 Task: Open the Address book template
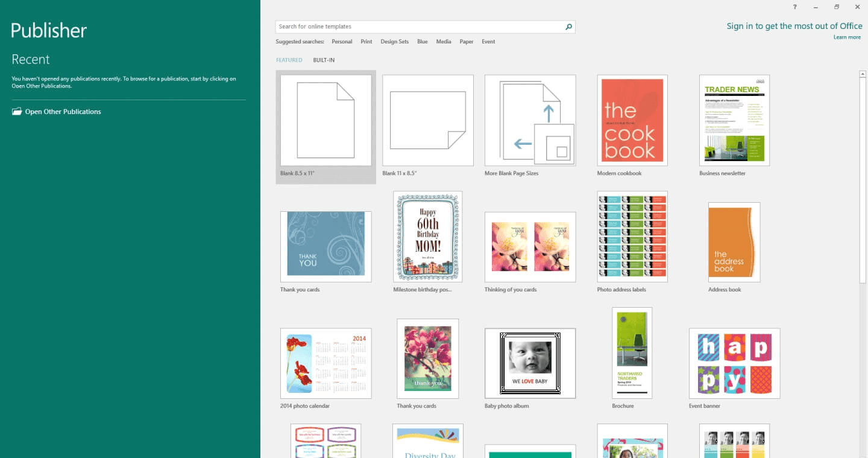click(x=733, y=242)
